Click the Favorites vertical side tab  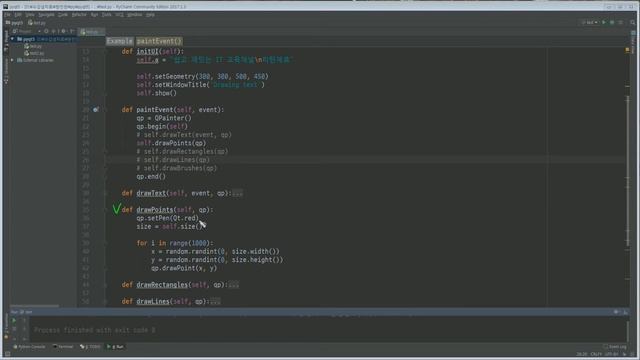tap(6, 326)
